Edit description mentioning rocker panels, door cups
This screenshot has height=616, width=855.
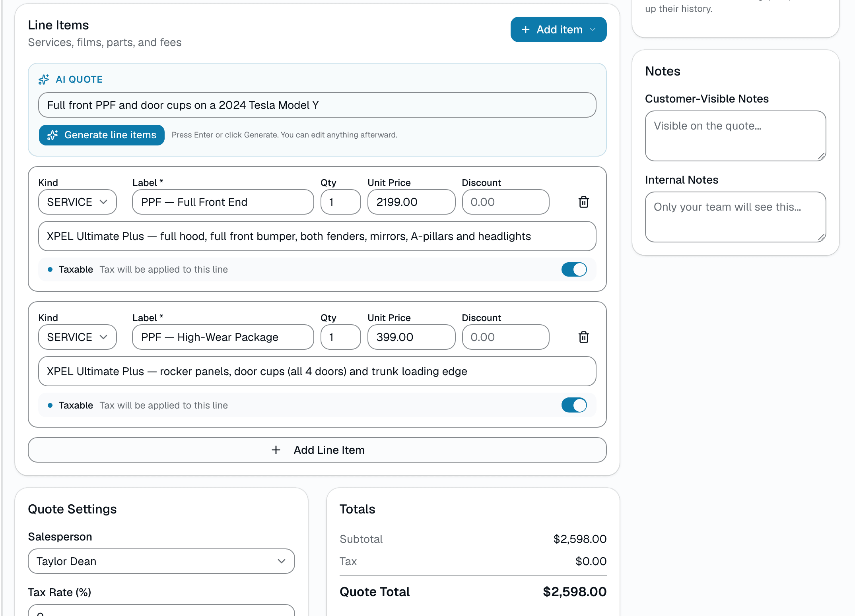pos(317,371)
